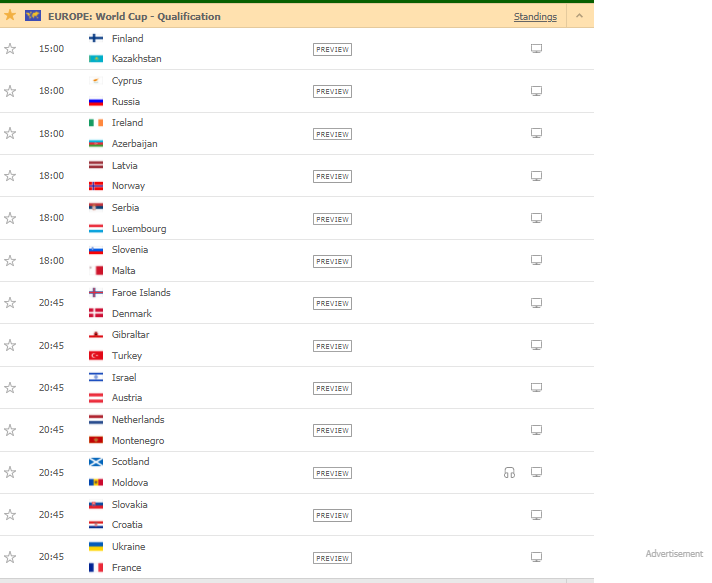This screenshot has height=583, width=712.
Task: Click the EUROPE: World Cup - Qualification title
Action: coord(134,16)
